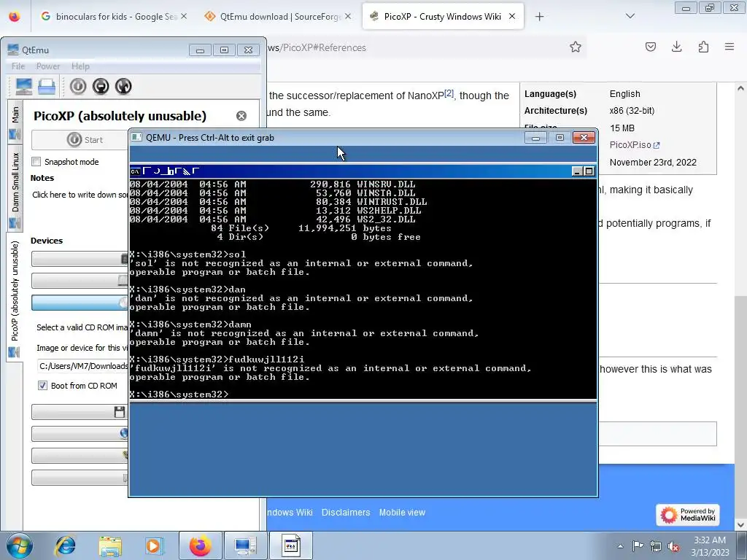Open the list all tabs dropdown in Firefox
Image resolution: width=747 pixels, height=560 pixels.
(630, 17)
